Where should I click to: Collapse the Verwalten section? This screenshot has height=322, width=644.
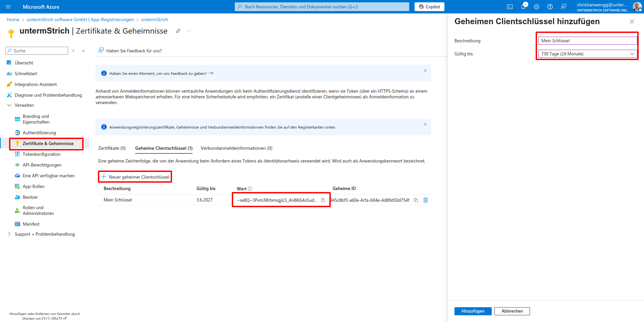tap(9, 105)
